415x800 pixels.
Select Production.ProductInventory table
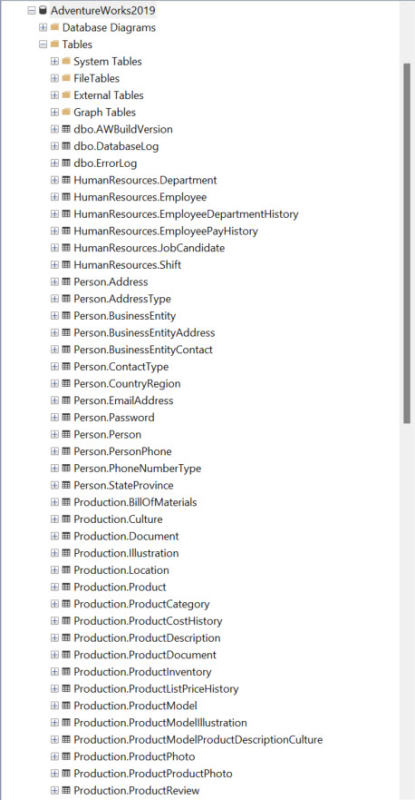point(142,671)
